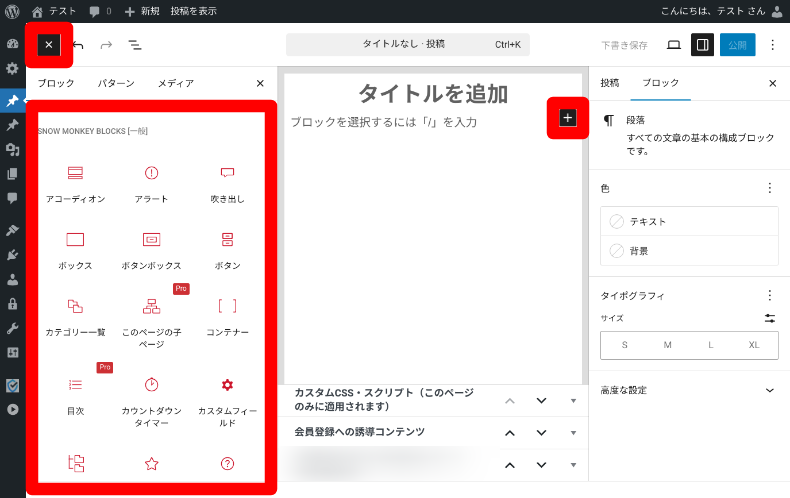Open the タイポグラフィ options menu
790x498 pixels.
point(769,295)
